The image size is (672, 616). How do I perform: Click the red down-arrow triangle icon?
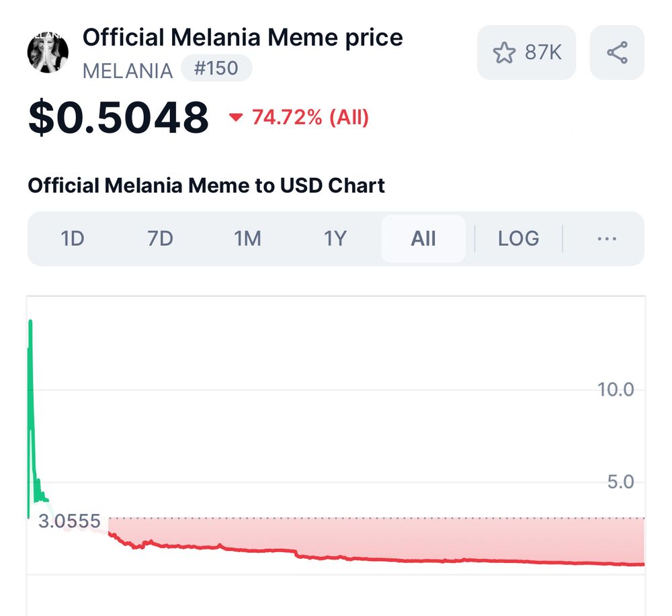[x=235, y=118]
